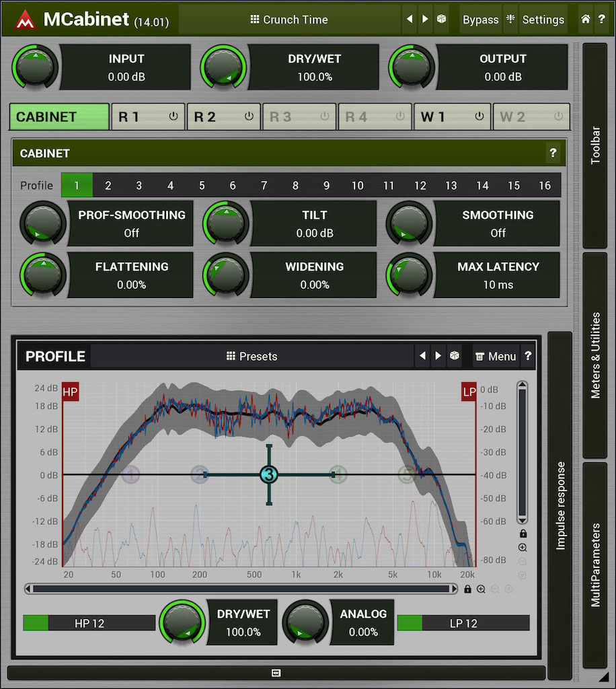Select profile number 8

coord(295,186)
